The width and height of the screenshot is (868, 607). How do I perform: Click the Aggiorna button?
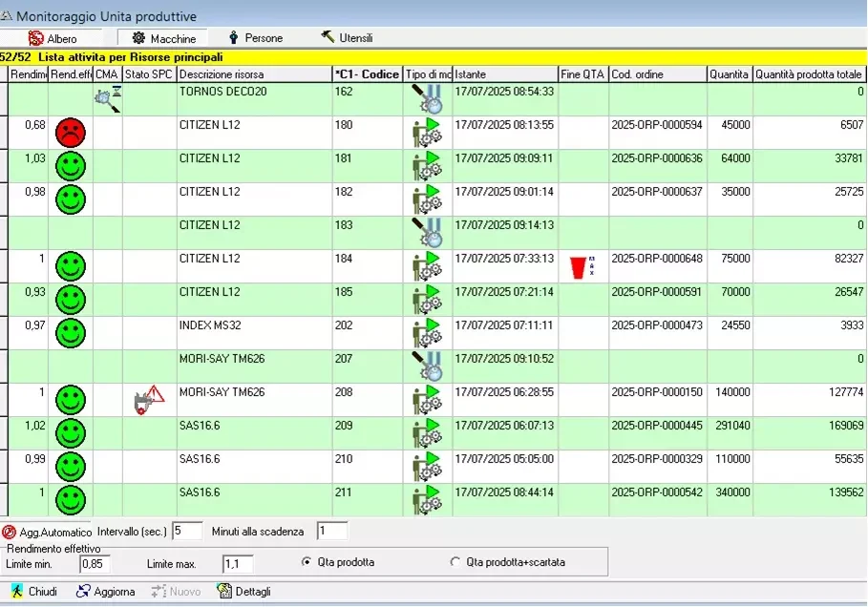(106, 592)
